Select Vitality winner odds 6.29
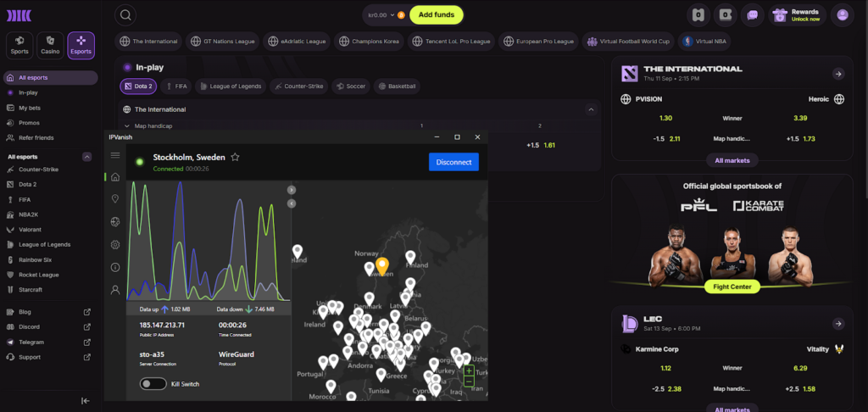Screen dimensions: 868x412 (800, 368)
